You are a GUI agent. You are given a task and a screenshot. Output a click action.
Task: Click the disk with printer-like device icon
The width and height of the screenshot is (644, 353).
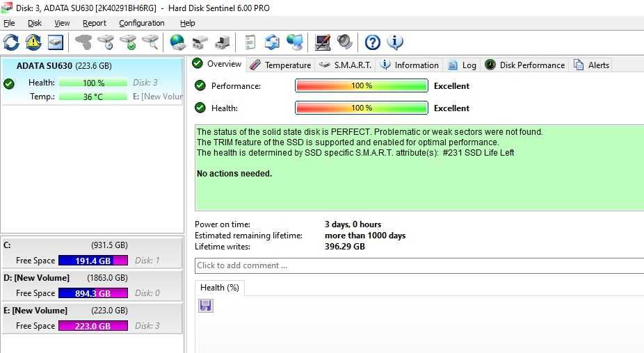pyautogui.click(x=222, y=42)
